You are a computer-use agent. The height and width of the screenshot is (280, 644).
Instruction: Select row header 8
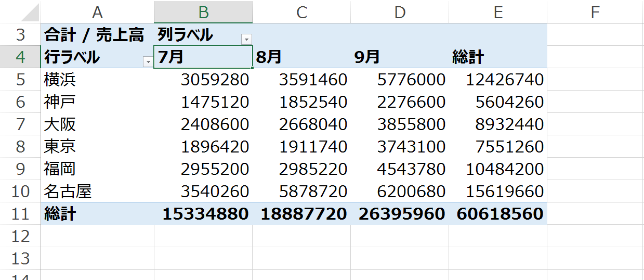pos(20,147)
